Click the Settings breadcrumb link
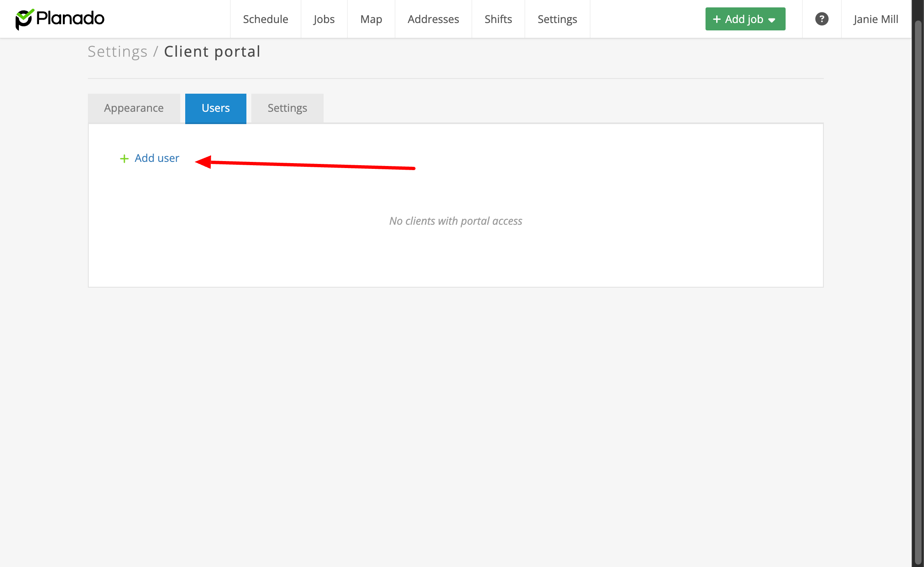 (x=117, y=52)
